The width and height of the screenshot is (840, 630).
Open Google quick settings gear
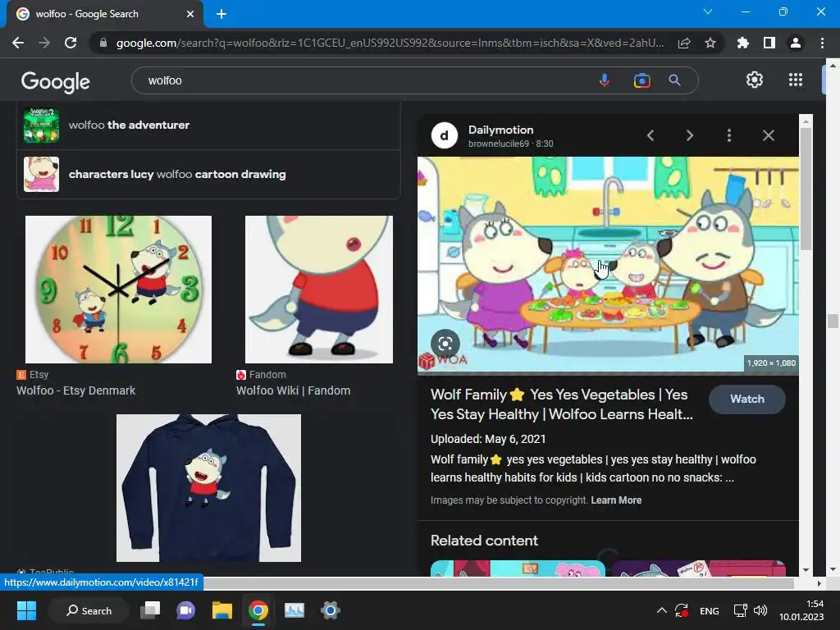pyautogui.click(x=755, y=80)
